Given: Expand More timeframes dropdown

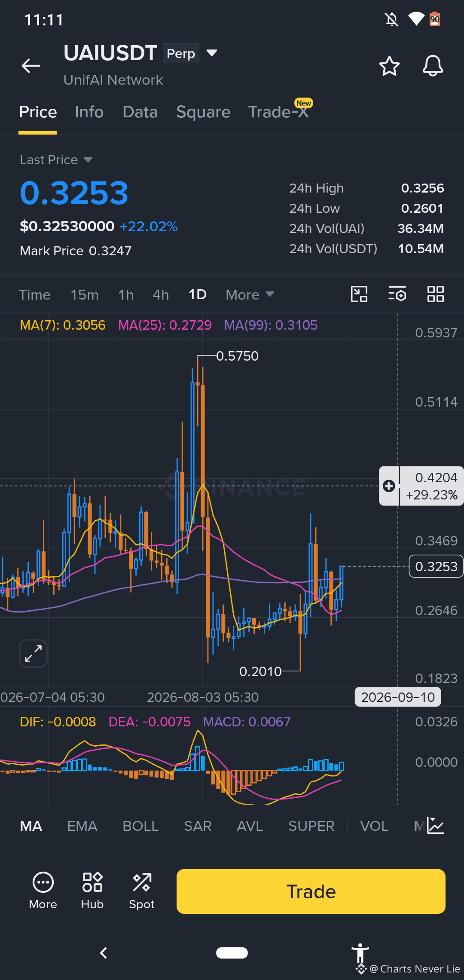Looking at the screenshot, I should (x=250, y=295).
